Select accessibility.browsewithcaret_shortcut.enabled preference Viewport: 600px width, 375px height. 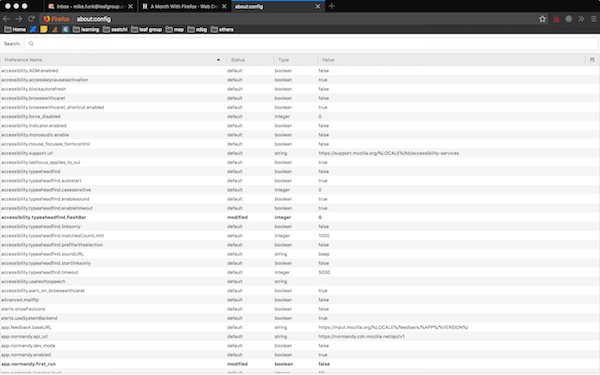[x=300, y=108]
